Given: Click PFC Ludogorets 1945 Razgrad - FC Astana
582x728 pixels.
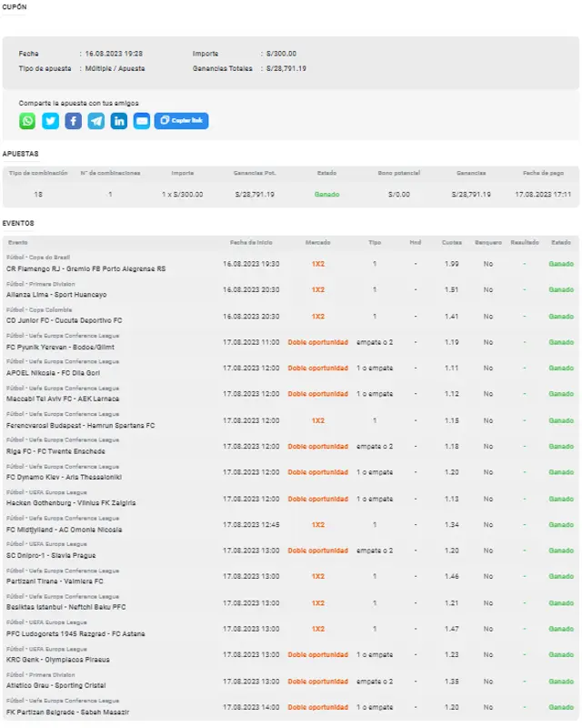Looking at the screenshot, I should pos(75,633).
